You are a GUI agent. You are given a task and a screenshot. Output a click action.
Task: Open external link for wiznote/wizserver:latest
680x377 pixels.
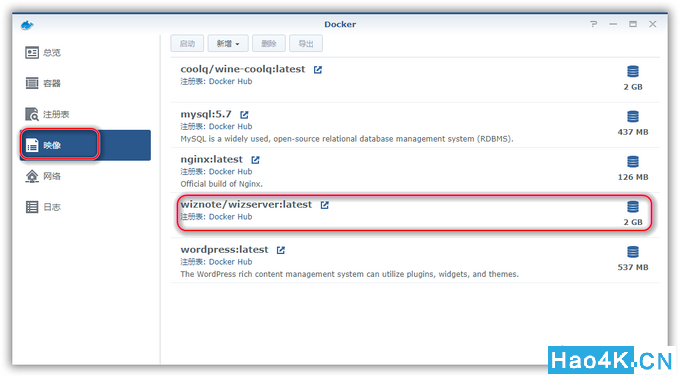325,205
